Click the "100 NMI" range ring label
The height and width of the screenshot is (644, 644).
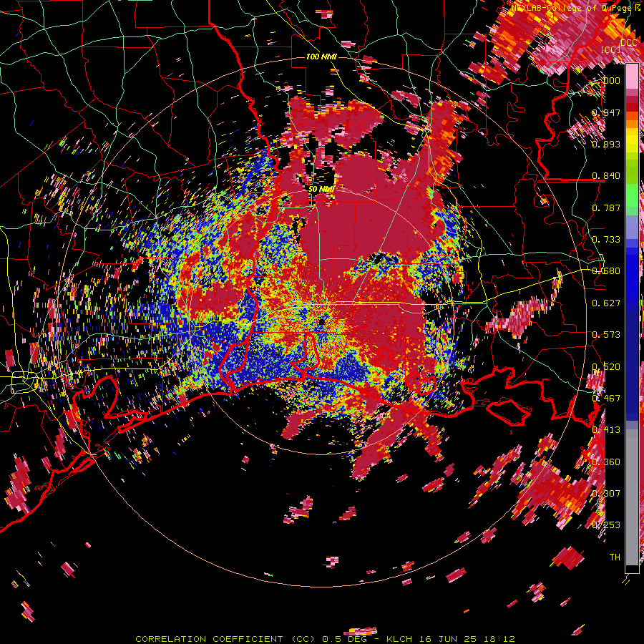(321, 57)
